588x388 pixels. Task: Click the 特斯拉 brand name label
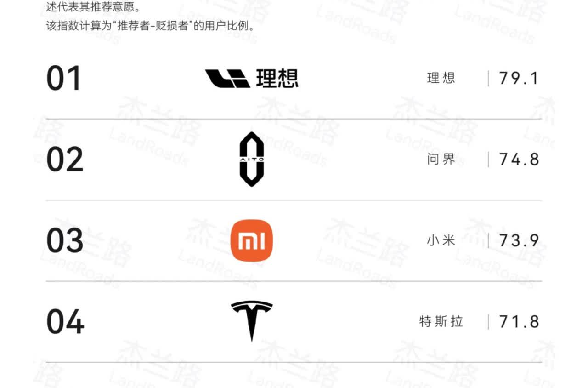(x=441, y=321)
